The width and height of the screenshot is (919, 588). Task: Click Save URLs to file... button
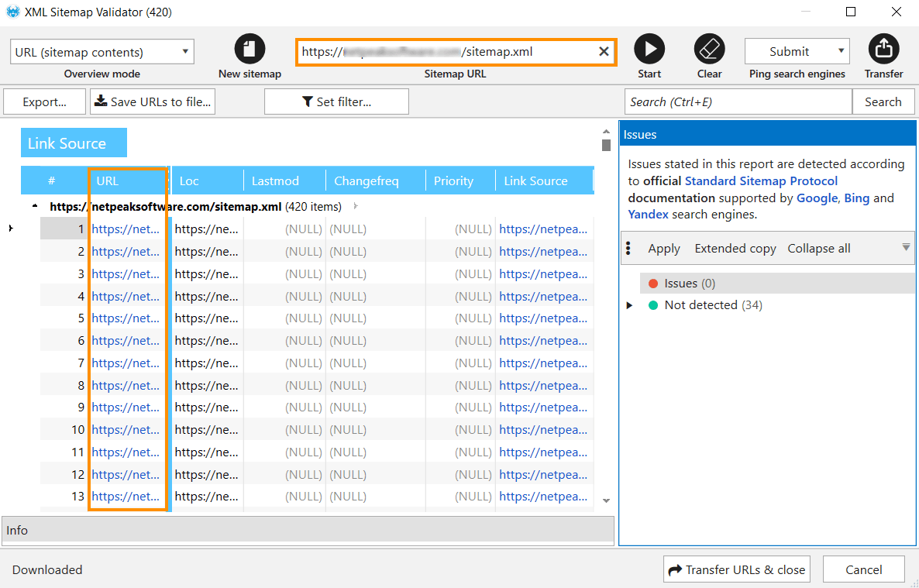pyautogui.click(x=153, y=102)
